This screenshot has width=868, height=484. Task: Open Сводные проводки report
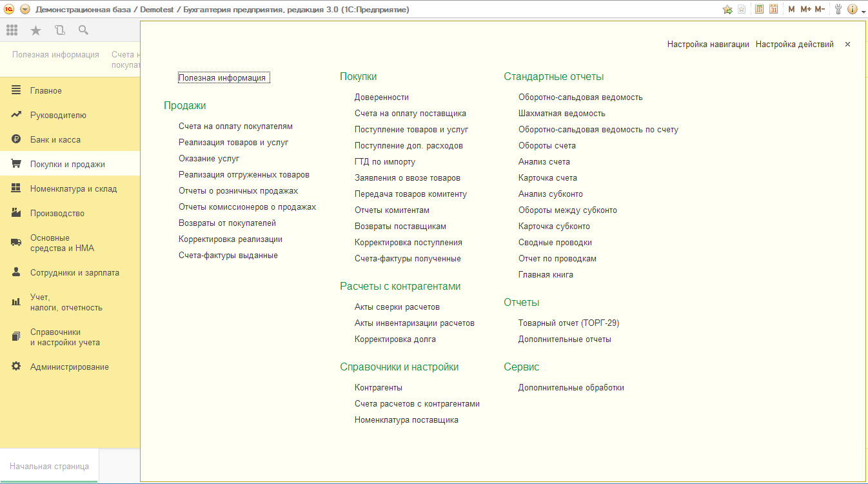click(x=555, y=243)
